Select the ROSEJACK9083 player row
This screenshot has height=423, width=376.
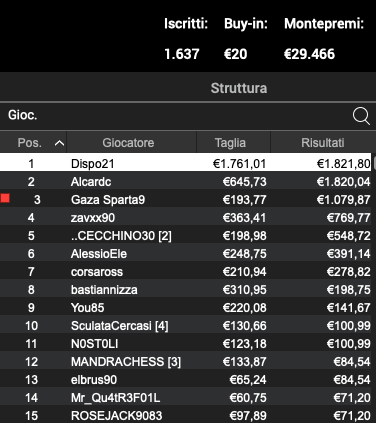tap(185, 415)
